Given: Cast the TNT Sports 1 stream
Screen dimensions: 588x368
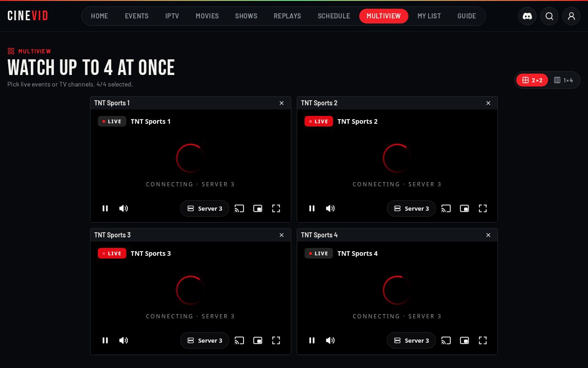Looking at the screenshot, I should click(x=239, y=208).
